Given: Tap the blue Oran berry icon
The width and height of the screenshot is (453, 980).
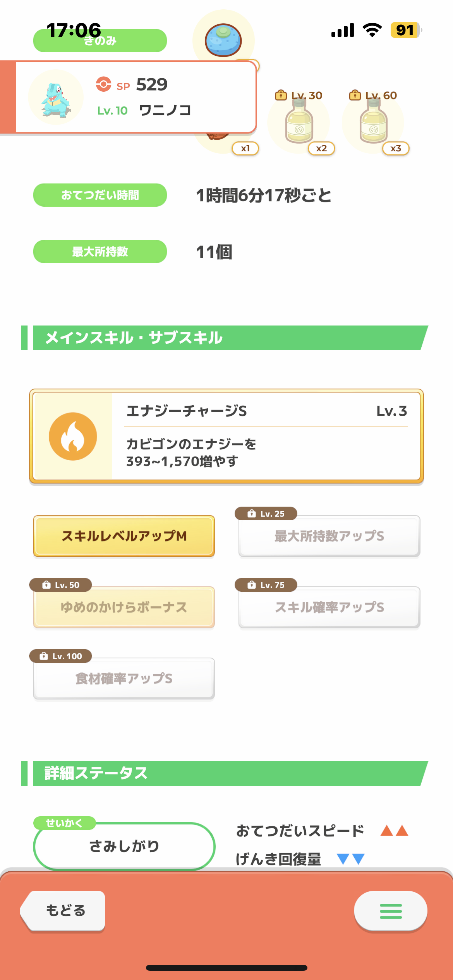Looking at the screenshot, I should [223, 40].
